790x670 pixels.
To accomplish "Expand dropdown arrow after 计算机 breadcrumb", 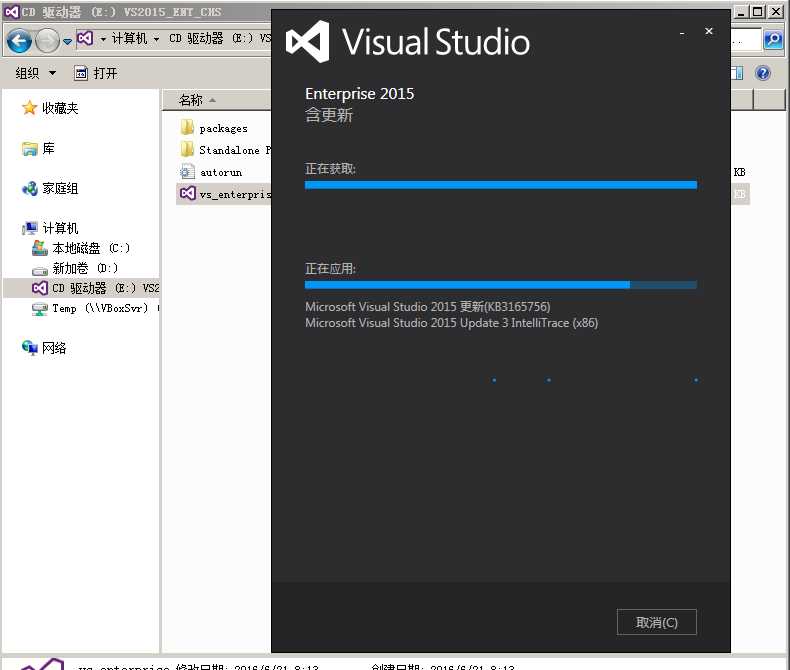I will (156, 39).
